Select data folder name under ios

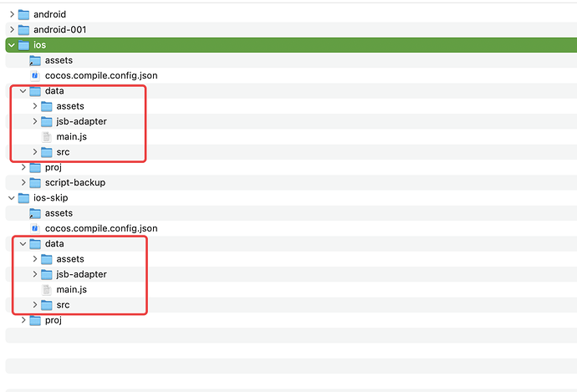[x=54, y=91]
